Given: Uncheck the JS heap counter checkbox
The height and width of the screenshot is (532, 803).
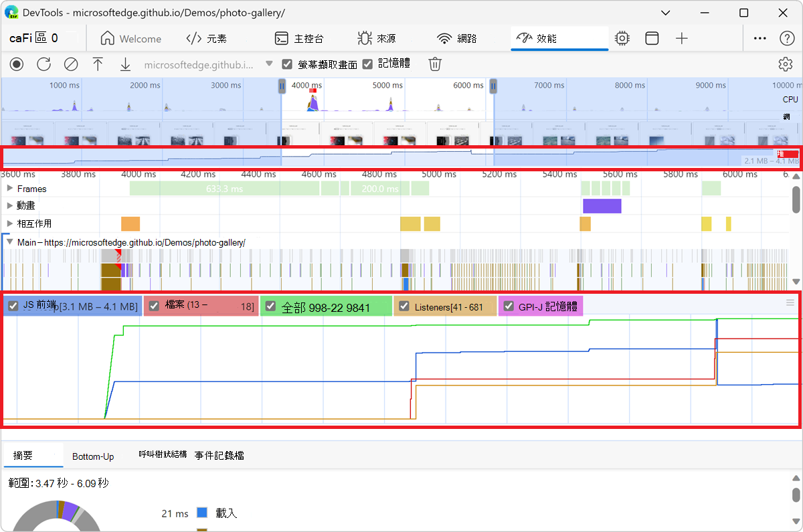Looking at the screenshot, I should tap(13, 306).
